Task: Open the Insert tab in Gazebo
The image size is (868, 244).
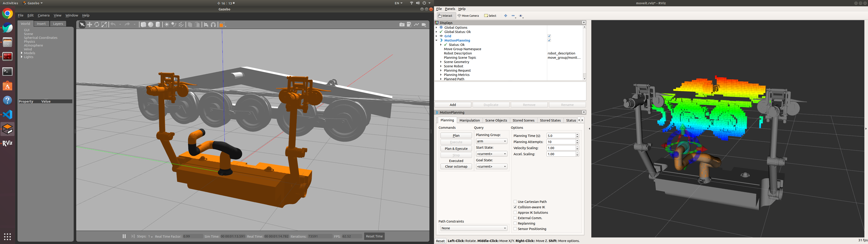Action: [x=41, y=23]
